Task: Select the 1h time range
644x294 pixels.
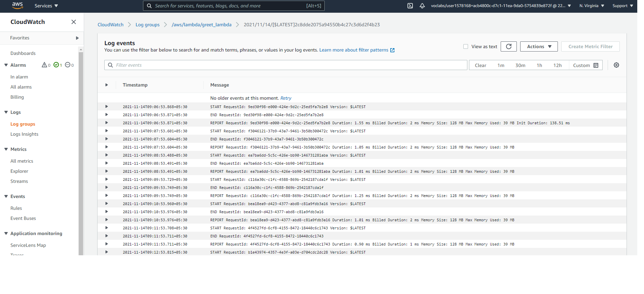Action: point(539,65)
